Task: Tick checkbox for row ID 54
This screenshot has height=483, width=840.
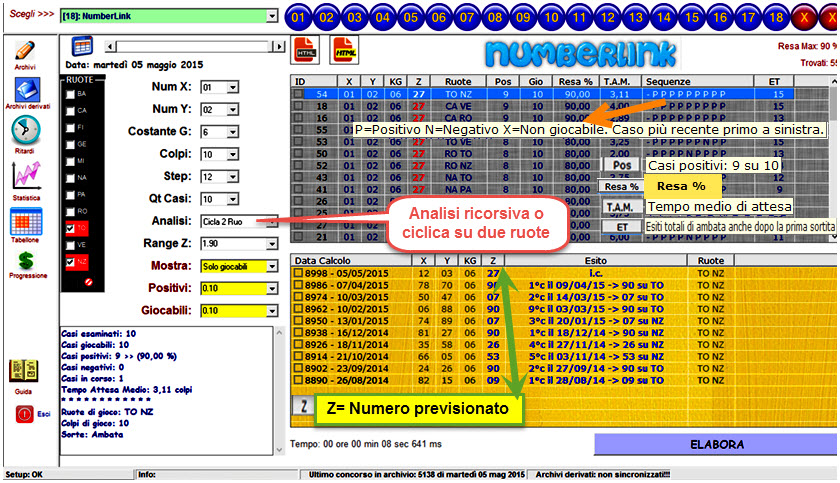Action: pyautogui.click(x=298, y=94)
